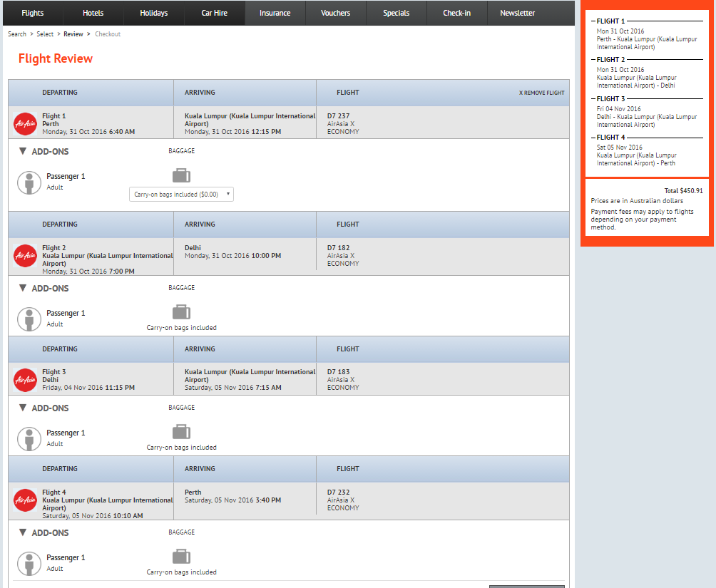Viewport: 716px width, 588px height.
Task: Click the Total $450.91 text
Action: 684,191
